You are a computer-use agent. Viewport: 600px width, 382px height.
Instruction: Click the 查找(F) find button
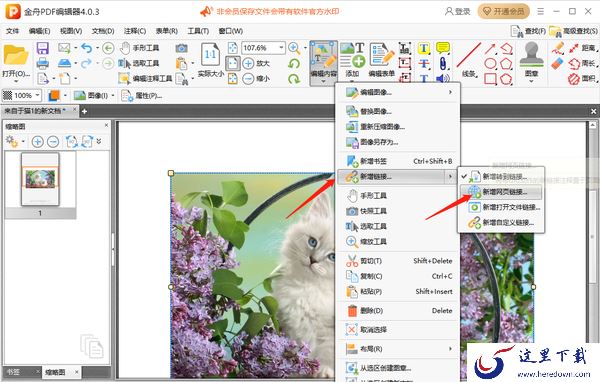coord(528,31)
